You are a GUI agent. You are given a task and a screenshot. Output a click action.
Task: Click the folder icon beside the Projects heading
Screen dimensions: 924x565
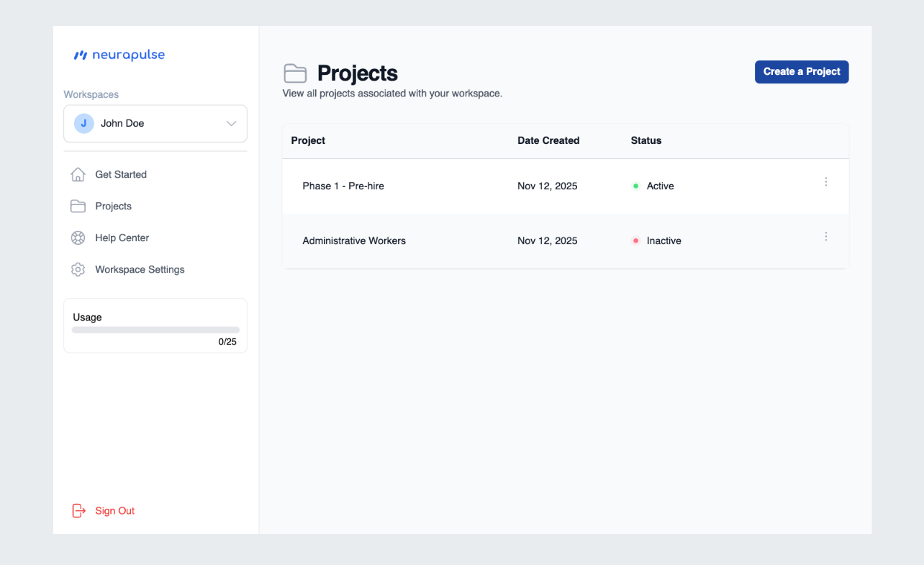pos(296,73)
